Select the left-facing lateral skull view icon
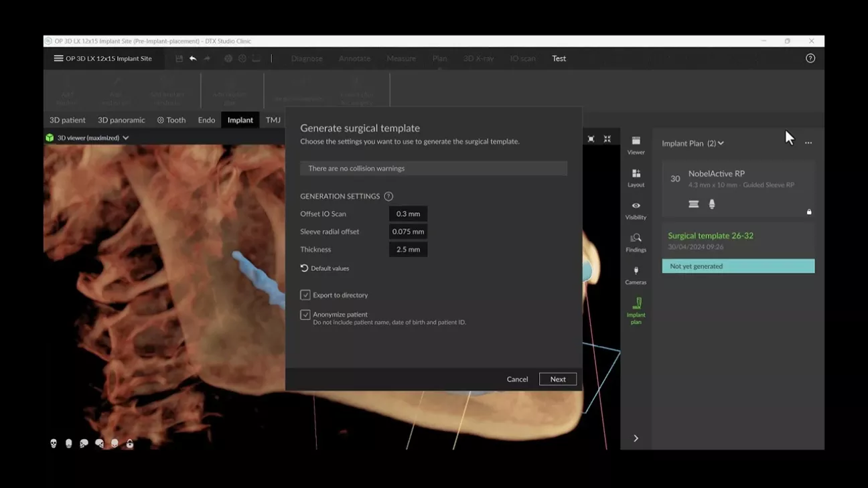This screenshot has height=488, width=868. click(x=84, y=443)
